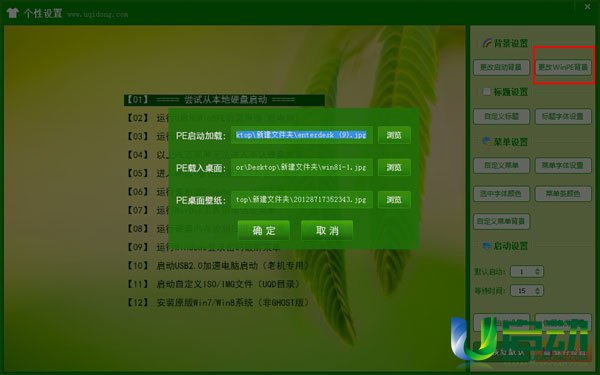Click 选中字体颜色 button
The image size is (600, 375).
coord(501,194)
